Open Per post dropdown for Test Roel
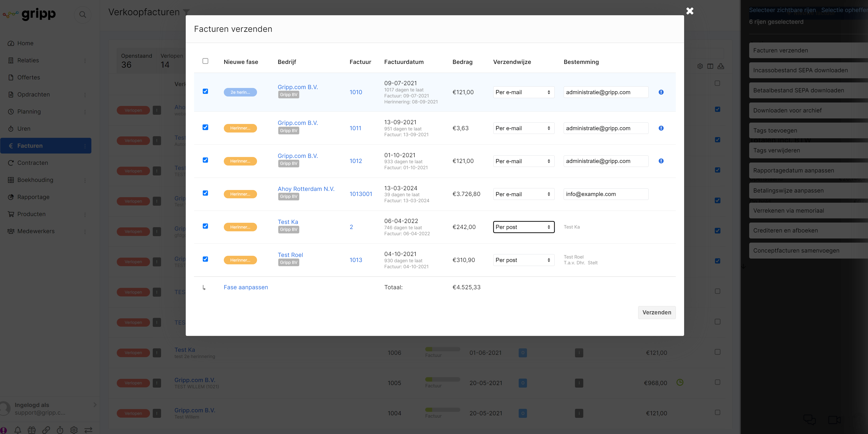Viewport: 868px width, 434px height. pos(524,260)
